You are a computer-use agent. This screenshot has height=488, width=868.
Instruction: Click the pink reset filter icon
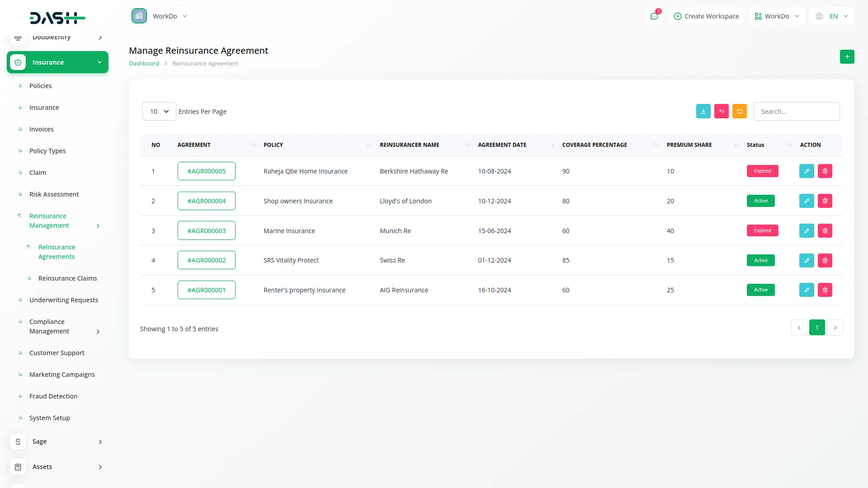click(721, 111)
